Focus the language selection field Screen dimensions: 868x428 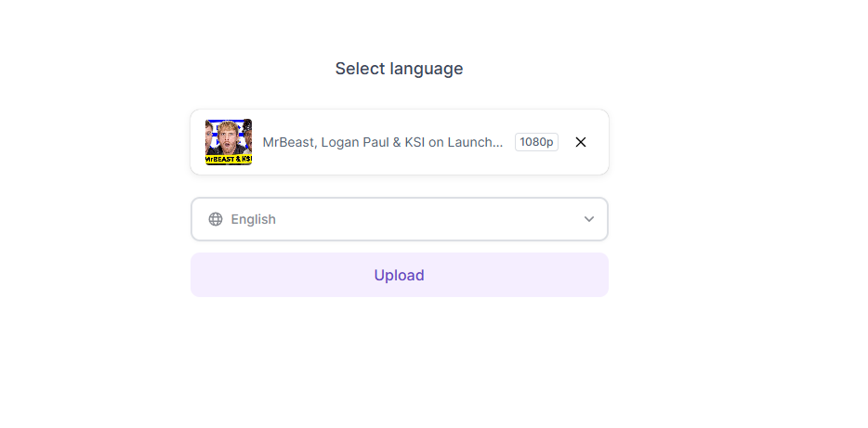tap(400, 219)
